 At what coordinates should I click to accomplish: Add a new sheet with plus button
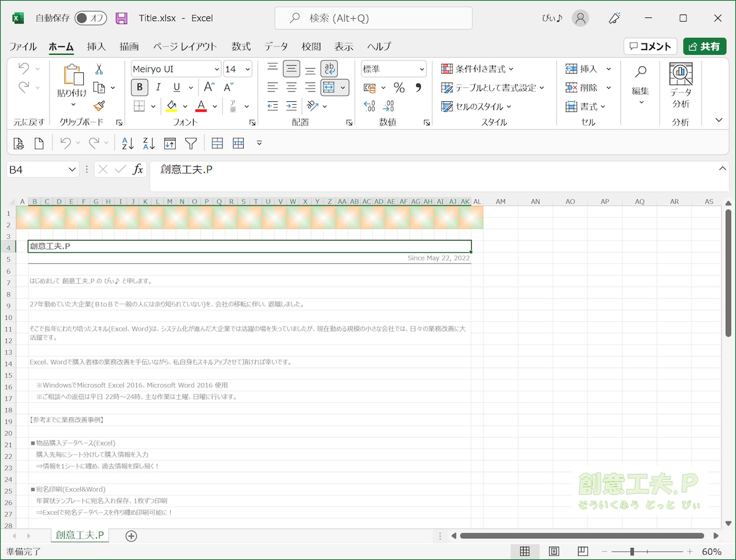[131, 536]
